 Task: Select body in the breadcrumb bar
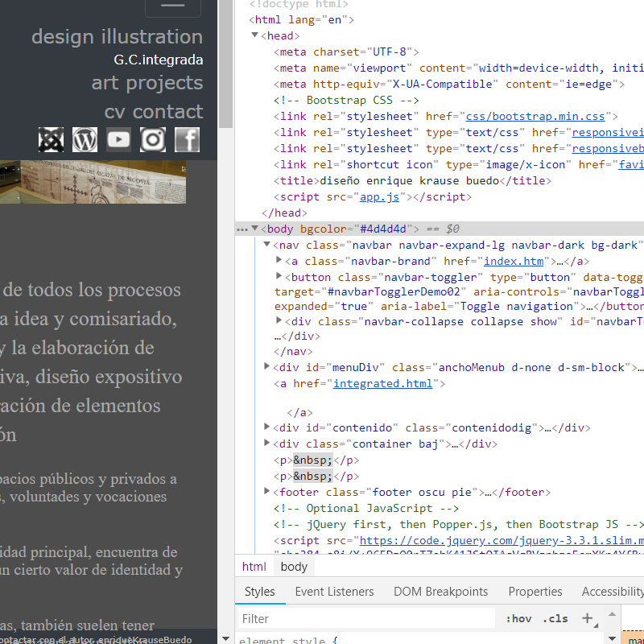[x=294, y=567]
